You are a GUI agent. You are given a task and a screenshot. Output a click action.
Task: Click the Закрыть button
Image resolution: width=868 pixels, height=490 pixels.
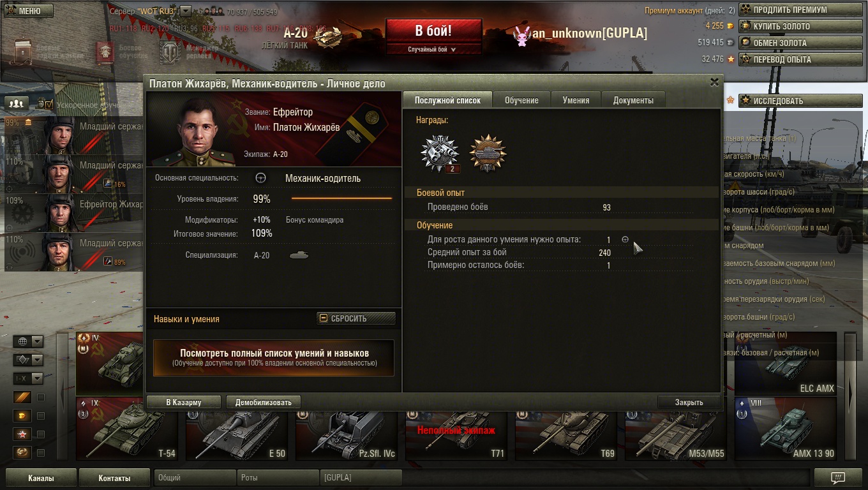point(689,402)
